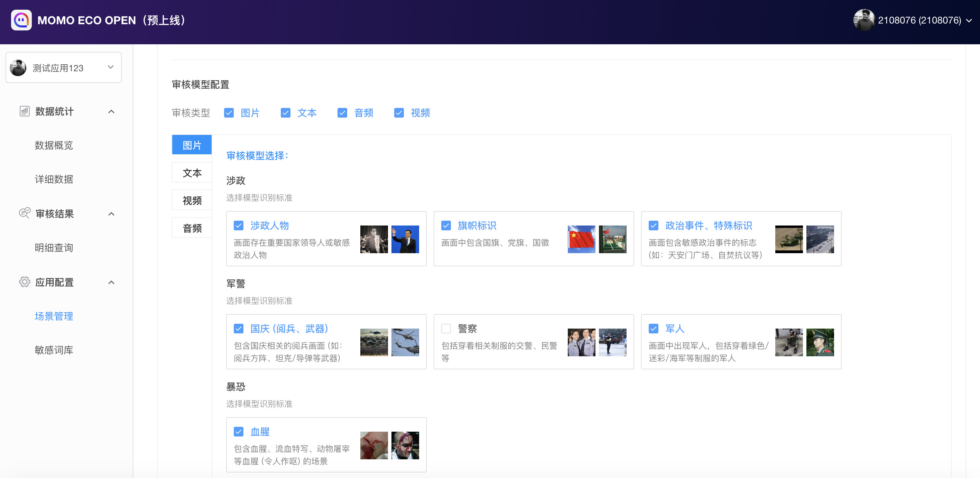Click the tank sample thumbnail in 政治事件
The height and width of the screenshot is (478, 980).
789,239
